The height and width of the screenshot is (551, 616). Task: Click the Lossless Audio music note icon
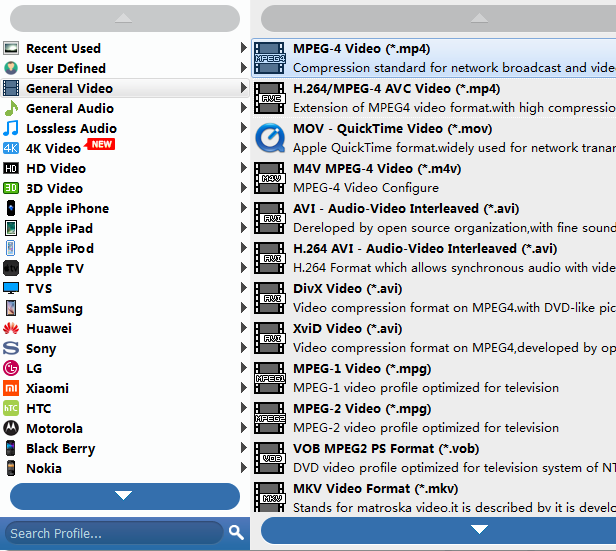tap(11, 128)
